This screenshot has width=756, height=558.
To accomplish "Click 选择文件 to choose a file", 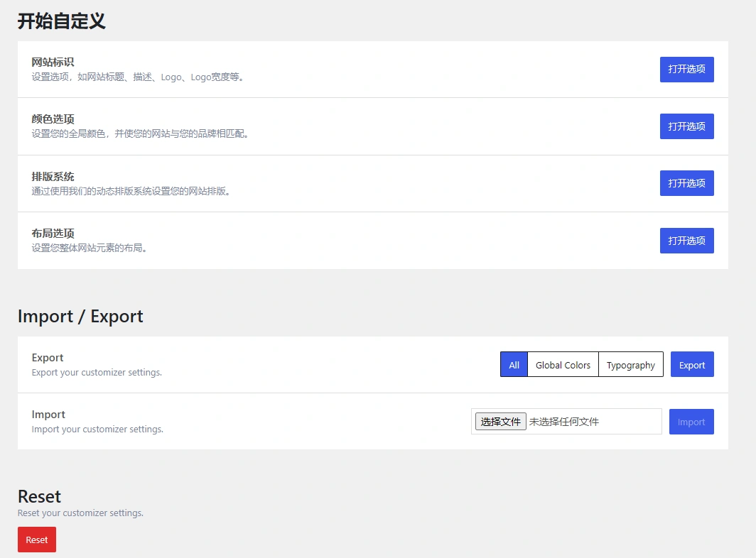I will tap(499, 421).
